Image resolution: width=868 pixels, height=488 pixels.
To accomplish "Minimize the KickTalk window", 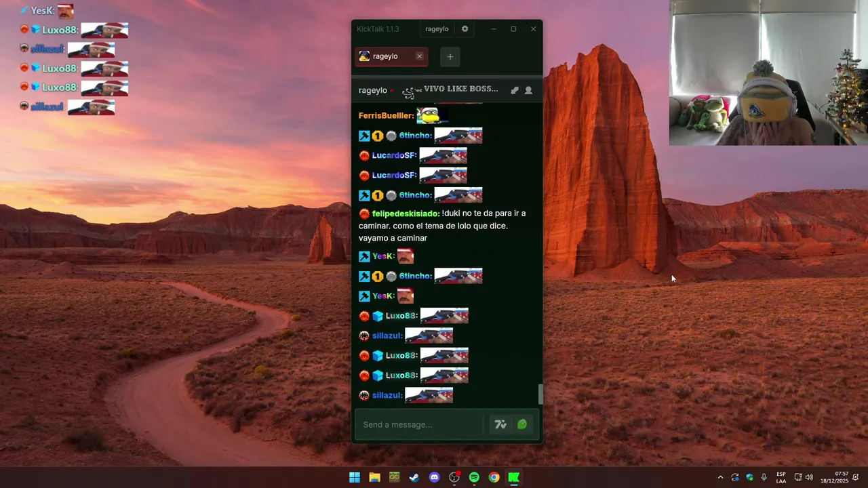I will pyautogui.click(x=494, y=29).
